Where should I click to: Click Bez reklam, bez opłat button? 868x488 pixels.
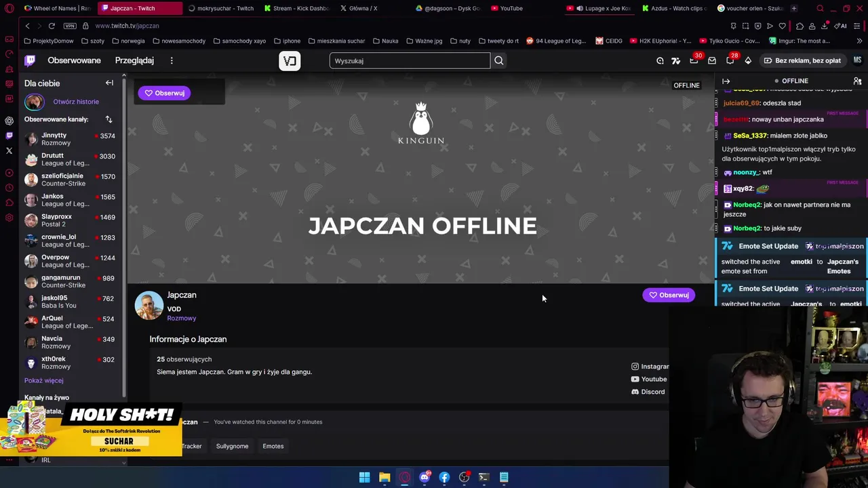tap(802, 60)
